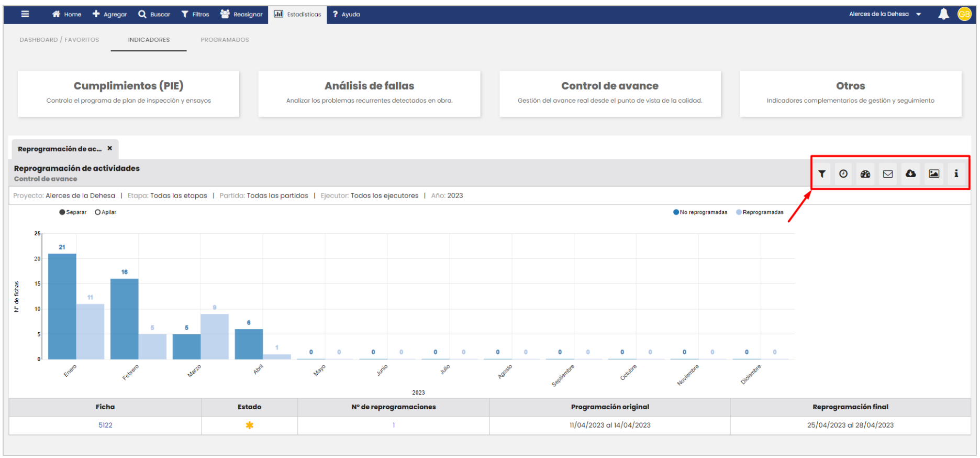The width and height of the screenshot is (980, 458).
Task: Go to Dashboard / Favoritos tab
Action: (59, 40)
